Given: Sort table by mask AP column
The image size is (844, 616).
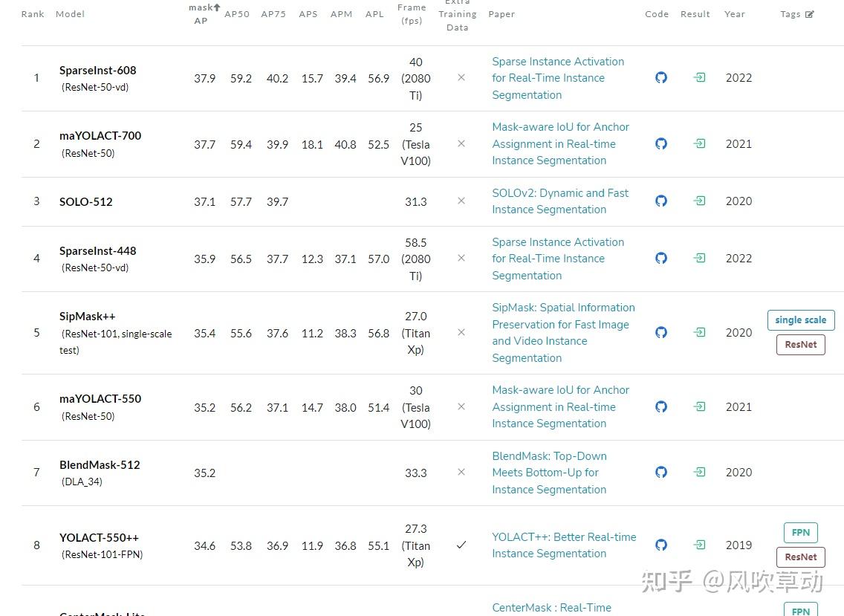Looking at the screenshot, I should coord(204,14).
